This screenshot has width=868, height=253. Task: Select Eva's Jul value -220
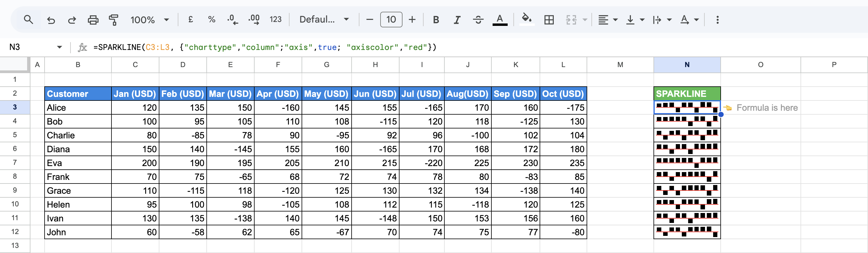point(421,163)
